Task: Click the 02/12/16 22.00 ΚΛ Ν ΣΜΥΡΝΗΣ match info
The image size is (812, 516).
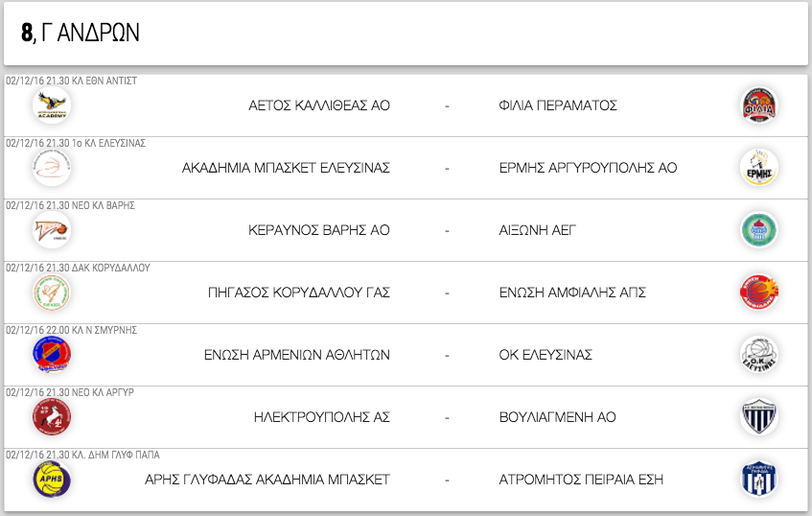Action: click(x=72, y=330)
